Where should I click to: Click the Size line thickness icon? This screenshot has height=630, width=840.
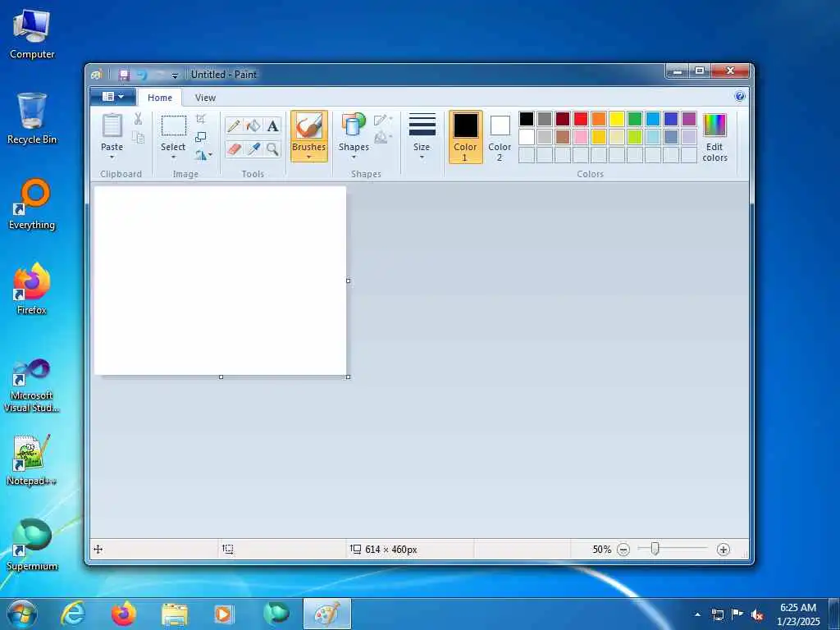[x=422, y=125]
